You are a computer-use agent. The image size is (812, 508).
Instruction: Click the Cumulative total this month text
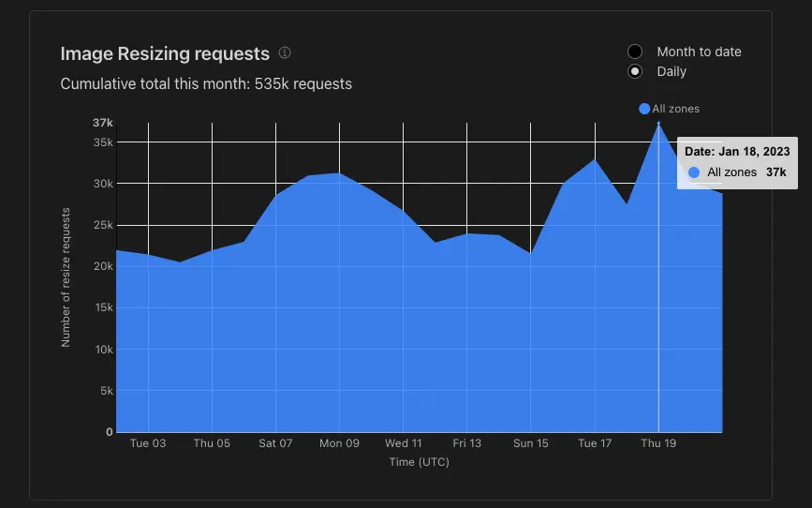206,84
